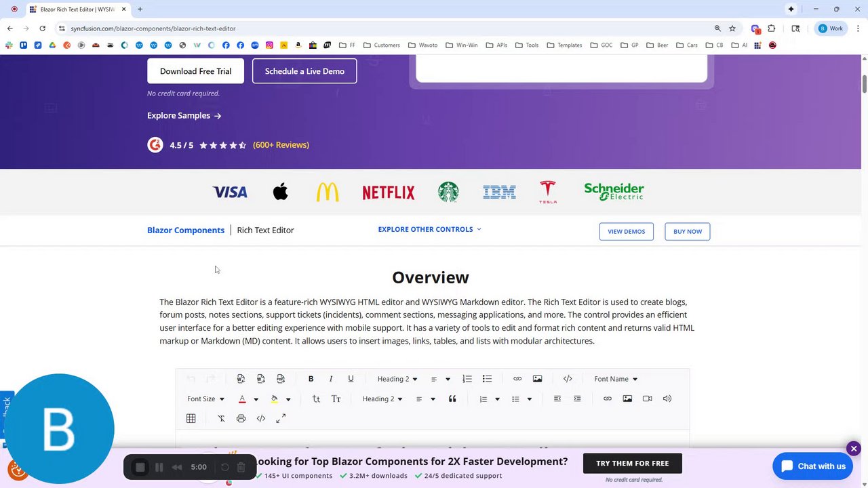Open the Blazor Components breadcrumb link

click(186, 230)
